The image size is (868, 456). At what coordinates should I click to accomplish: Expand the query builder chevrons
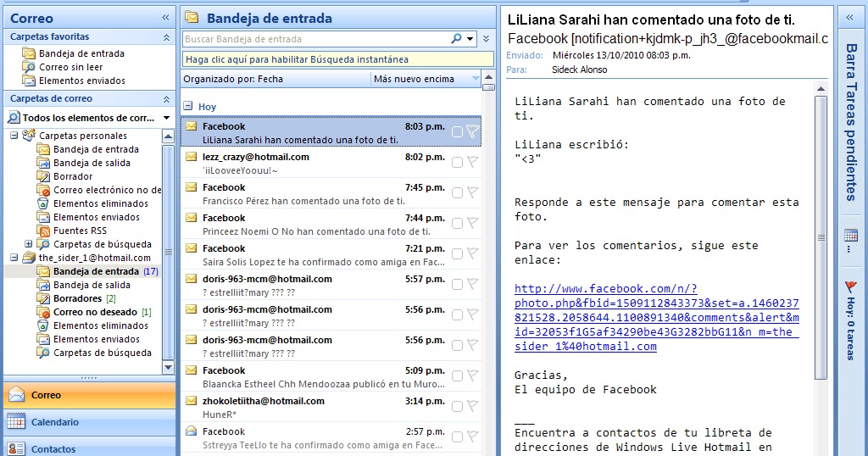pos(486,39)
